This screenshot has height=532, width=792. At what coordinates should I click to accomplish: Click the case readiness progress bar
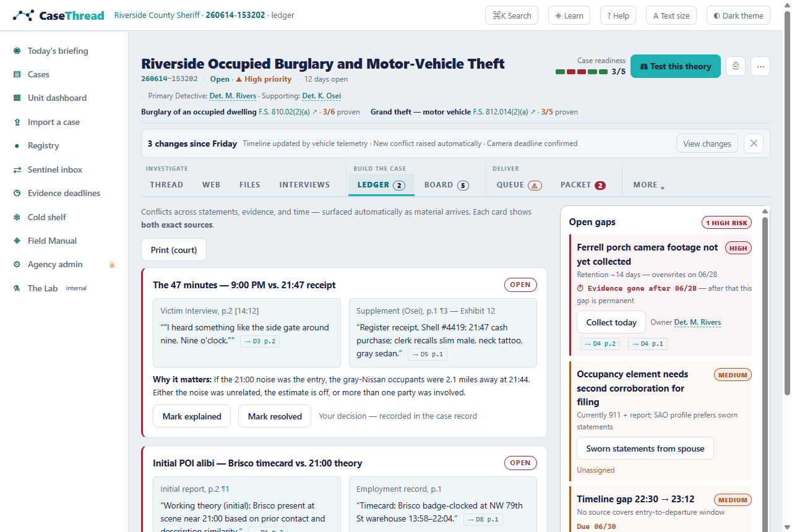click(x=582, y=72)
